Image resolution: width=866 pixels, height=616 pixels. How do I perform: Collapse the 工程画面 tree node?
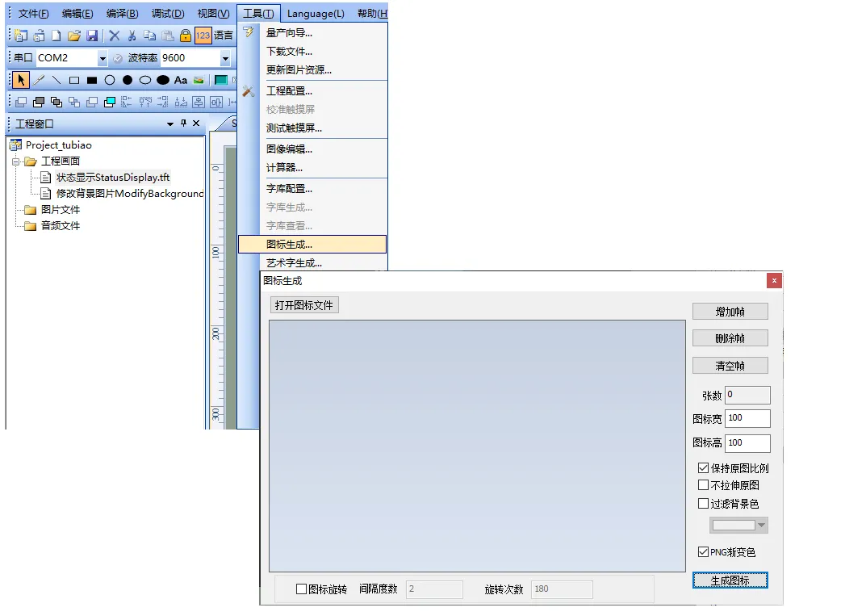(15, 161)
